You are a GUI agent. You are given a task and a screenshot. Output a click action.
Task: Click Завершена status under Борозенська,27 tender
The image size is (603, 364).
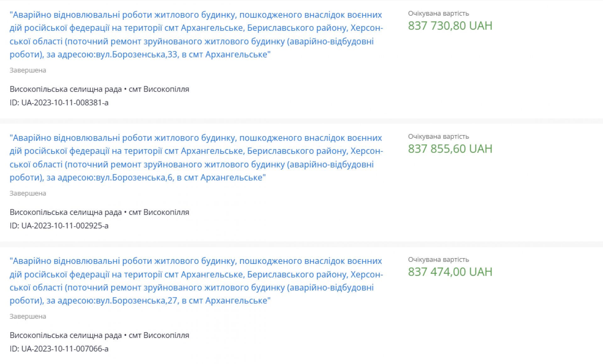tap(28, 317)
